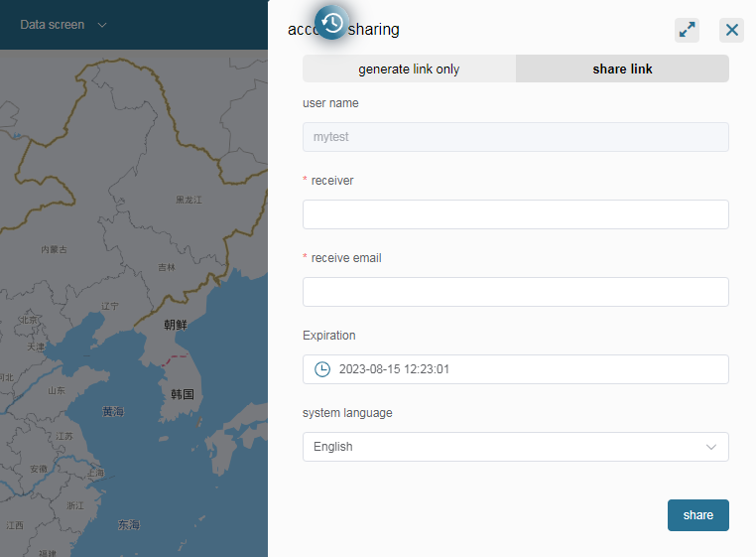Click the system language dropdown arrow
The width and height of the screenshot is (756, 557).
coord(710,447)
